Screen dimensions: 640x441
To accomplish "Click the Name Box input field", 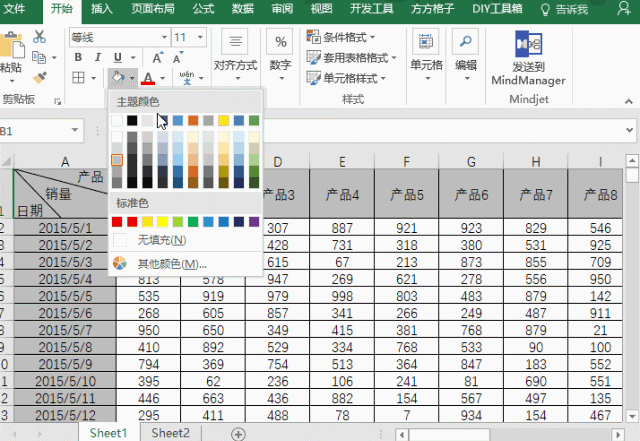I will point(35,131).
